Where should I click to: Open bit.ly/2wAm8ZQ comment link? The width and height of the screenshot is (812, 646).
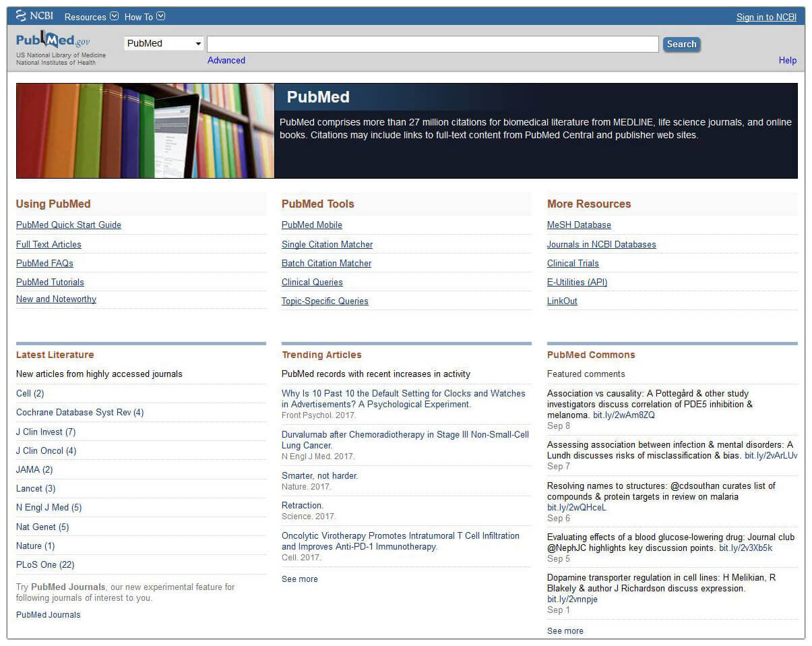623,415
